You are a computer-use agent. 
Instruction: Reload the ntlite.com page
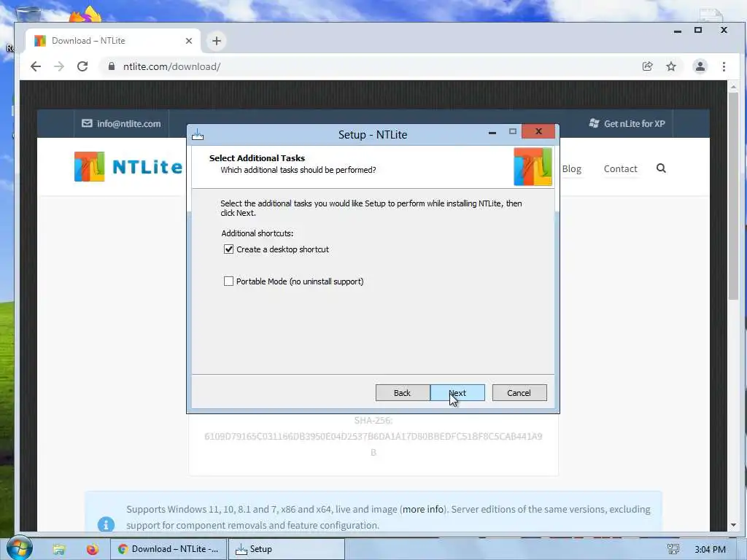click(x=82, y=66)
